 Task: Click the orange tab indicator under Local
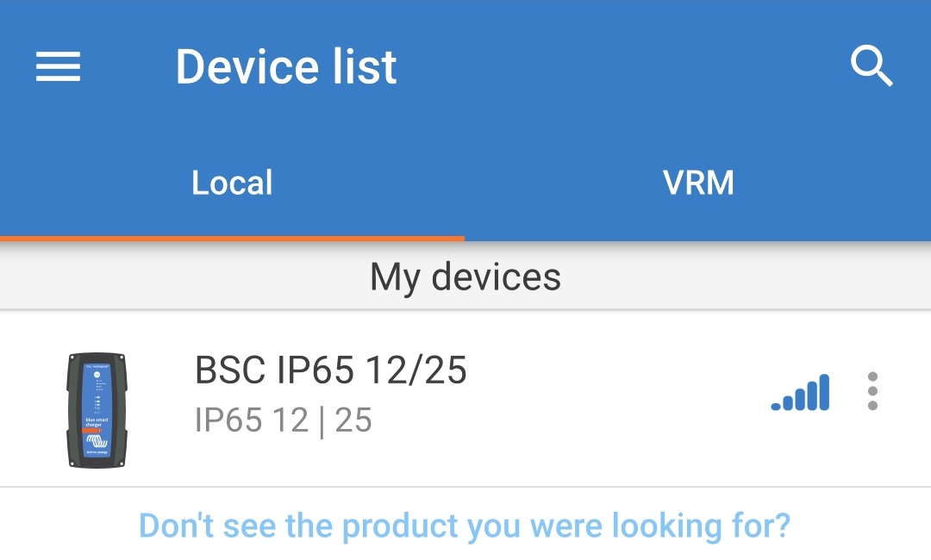coord(230,235)
